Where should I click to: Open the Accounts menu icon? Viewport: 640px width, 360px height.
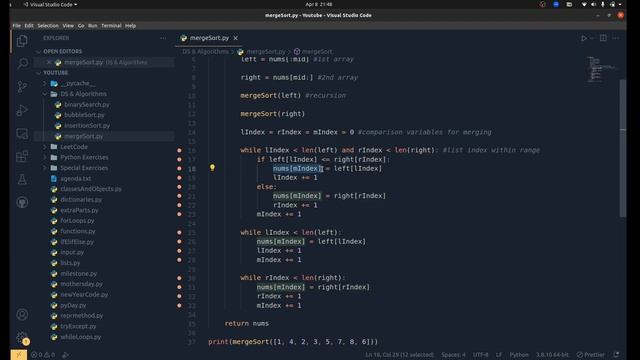[x=22, y=314]
